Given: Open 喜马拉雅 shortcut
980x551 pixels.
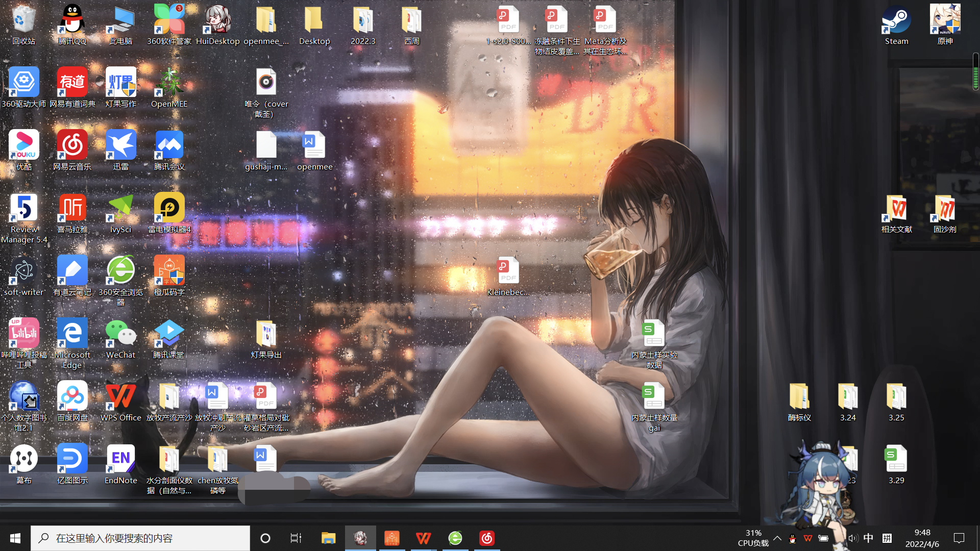Looking at the screenshot, I should 72,213.
